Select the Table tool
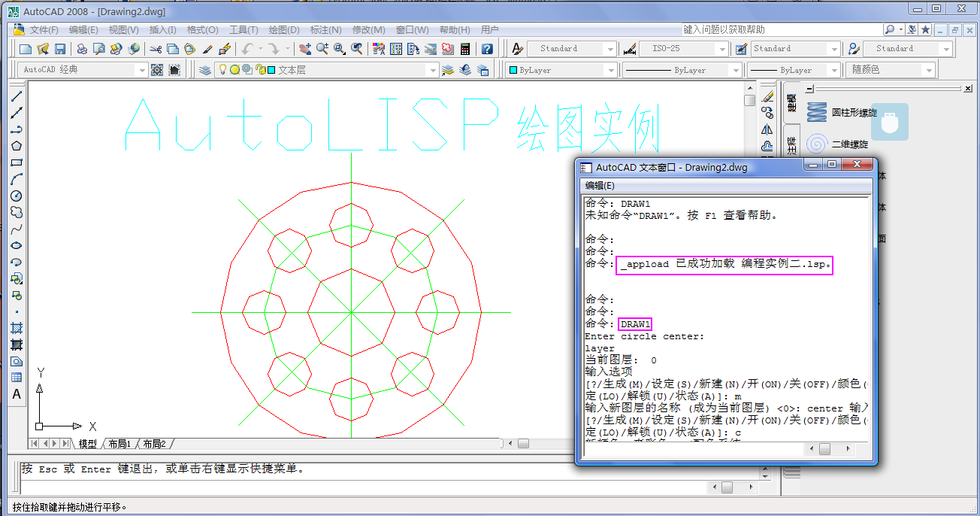This screenshot has width=980, height=516. click(x=17, y=378)
